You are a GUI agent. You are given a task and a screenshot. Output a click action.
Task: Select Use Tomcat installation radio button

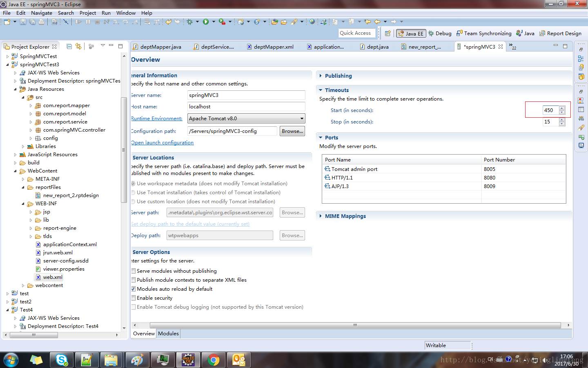click(x=133, y=193)
